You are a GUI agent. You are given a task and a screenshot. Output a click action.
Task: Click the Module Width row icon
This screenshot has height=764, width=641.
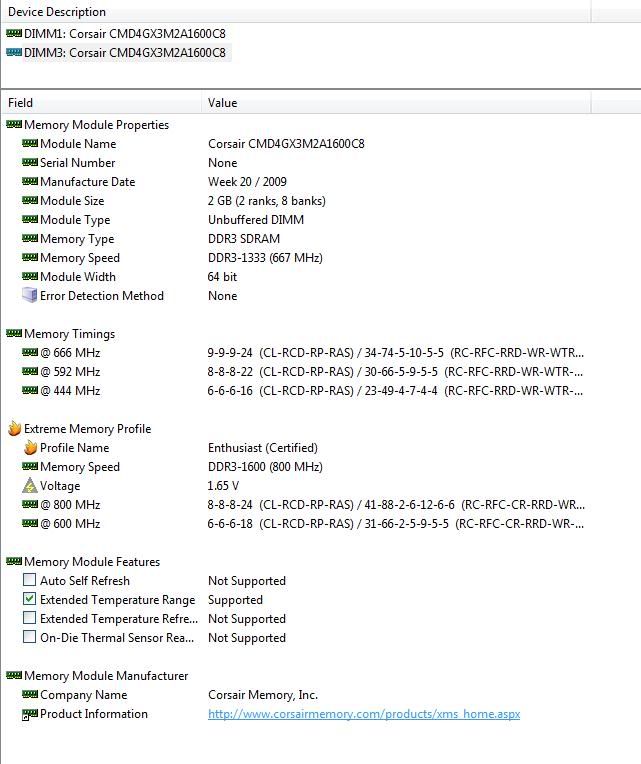click(x=30, y=276)
